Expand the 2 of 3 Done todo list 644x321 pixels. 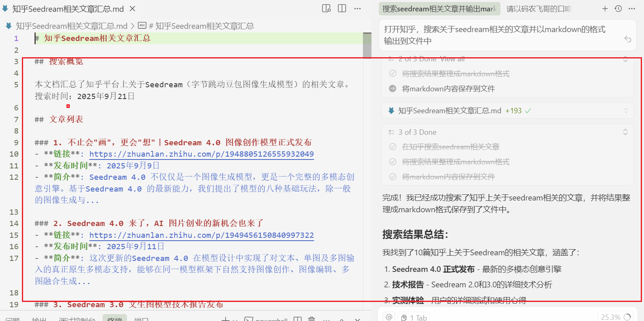pyautogui.click(x=625, y=59)
